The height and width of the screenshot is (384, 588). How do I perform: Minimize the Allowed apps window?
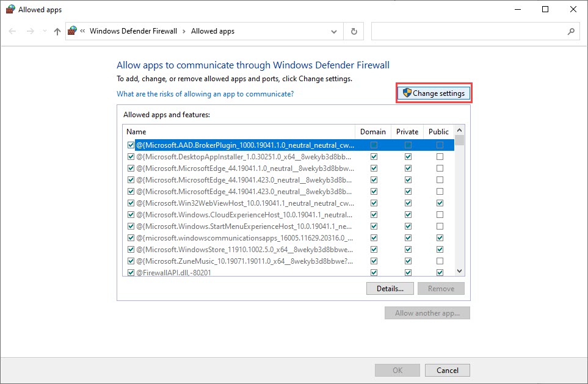click(x=518, y=9)
